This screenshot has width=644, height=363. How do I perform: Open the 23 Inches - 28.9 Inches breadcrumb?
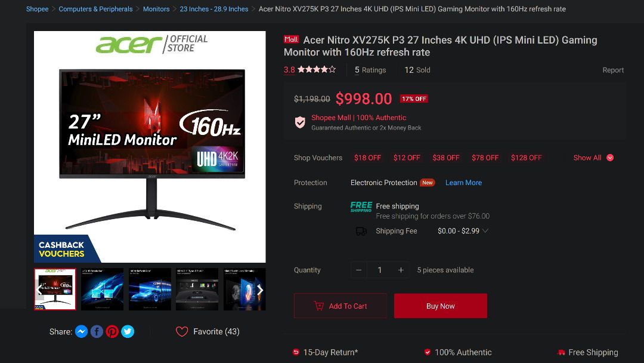[x=214, y=9]
